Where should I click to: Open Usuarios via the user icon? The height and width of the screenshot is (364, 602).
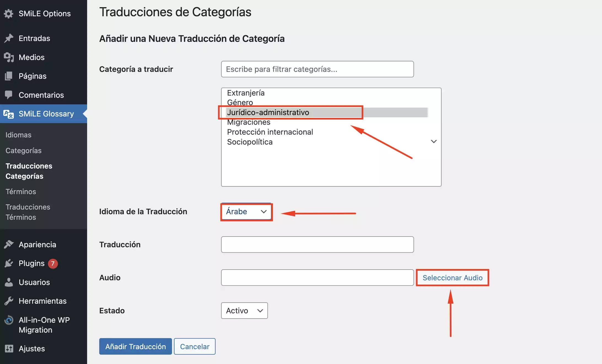(9, 282)
